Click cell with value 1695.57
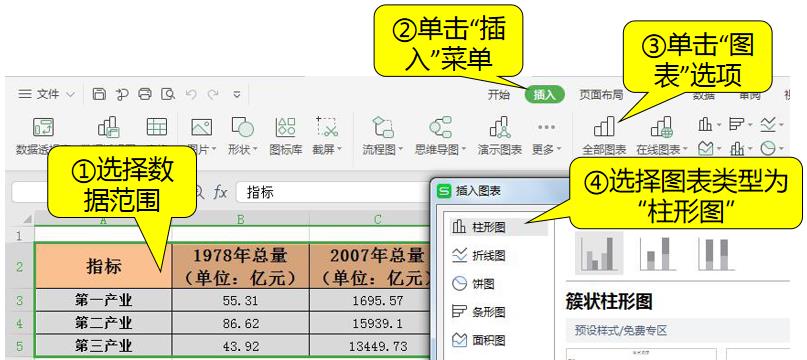 click(x=370, y=300)
